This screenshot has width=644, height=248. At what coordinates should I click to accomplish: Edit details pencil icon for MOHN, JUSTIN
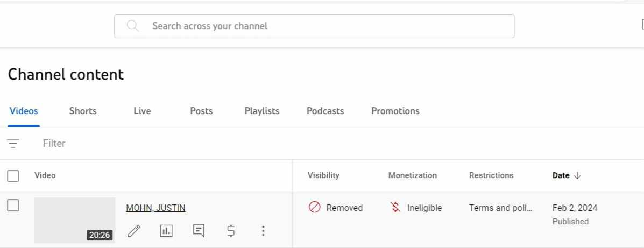(x=134, y=231)
